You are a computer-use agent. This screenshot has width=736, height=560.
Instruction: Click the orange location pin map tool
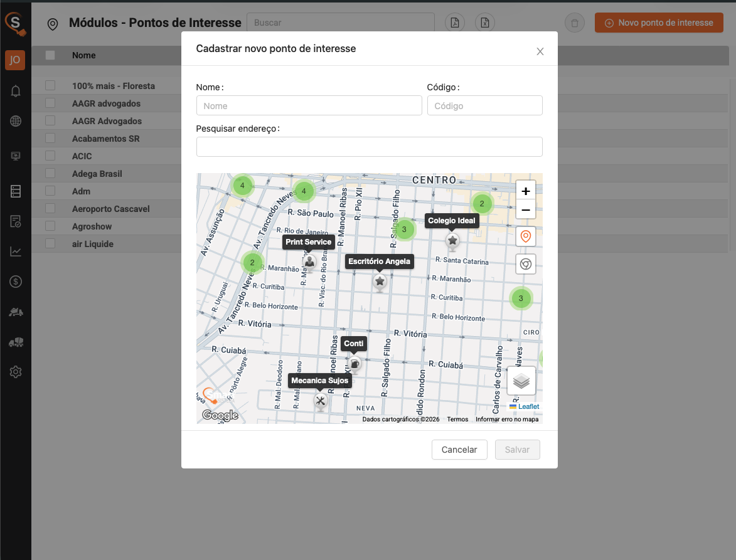pos(526,236)
